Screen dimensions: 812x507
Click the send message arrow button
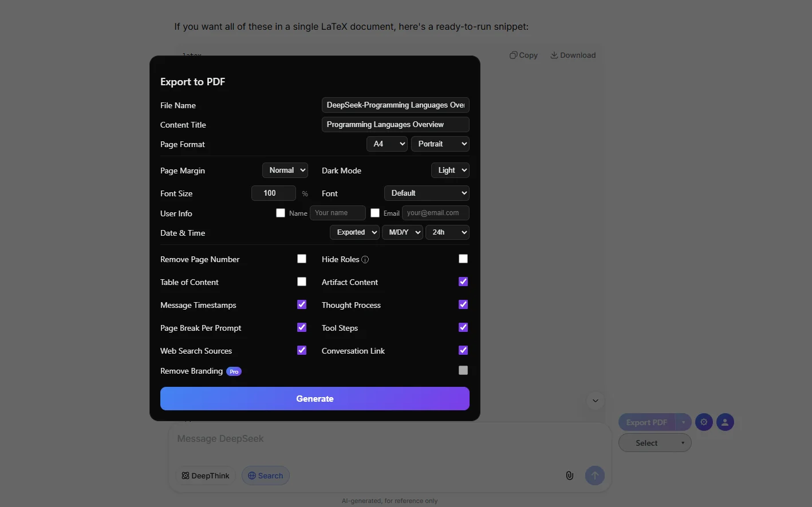pos(594,476)
